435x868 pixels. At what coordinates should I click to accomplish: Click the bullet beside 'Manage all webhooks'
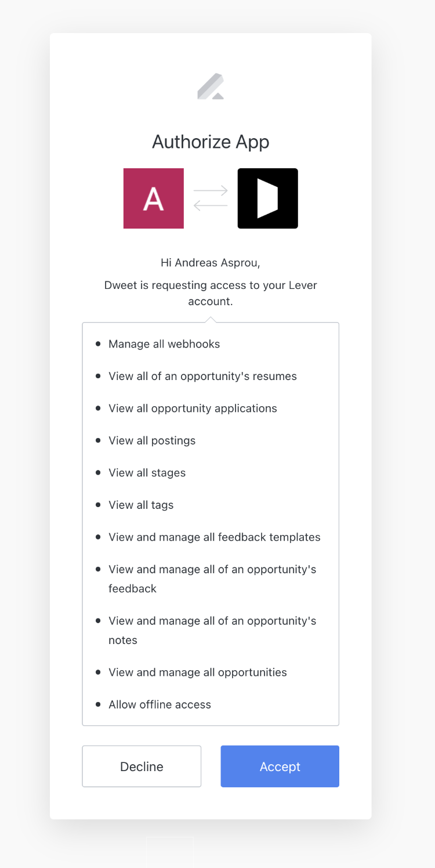point(98,343)
